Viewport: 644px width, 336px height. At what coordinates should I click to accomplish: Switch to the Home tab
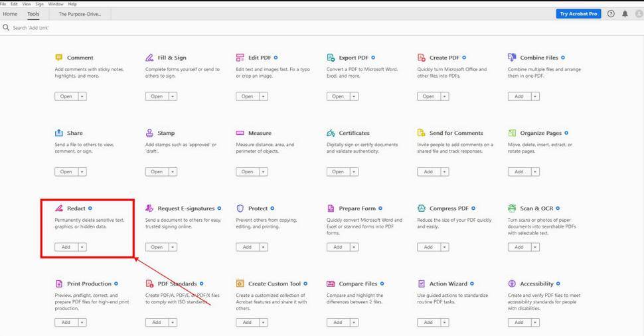[10, 14]
